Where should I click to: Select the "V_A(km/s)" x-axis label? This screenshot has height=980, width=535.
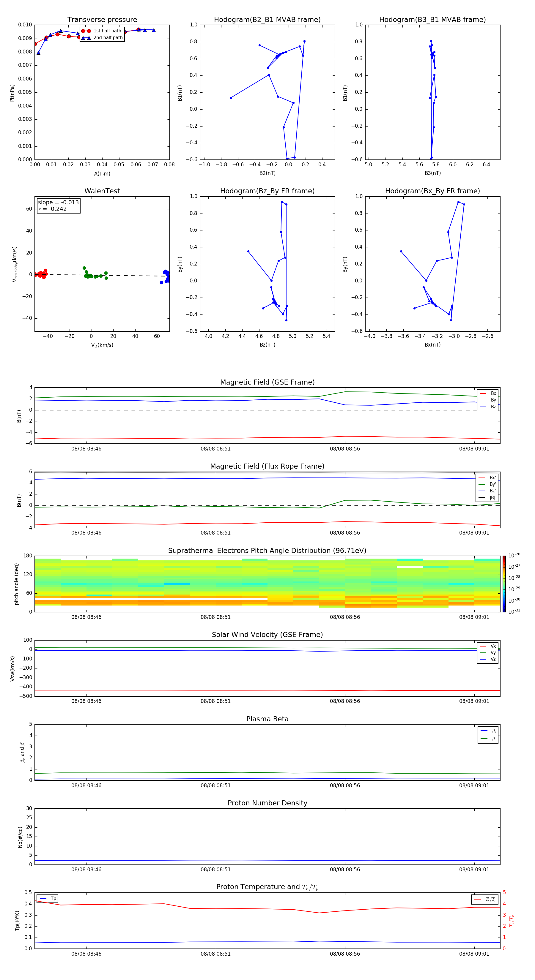tap(102, 345)
